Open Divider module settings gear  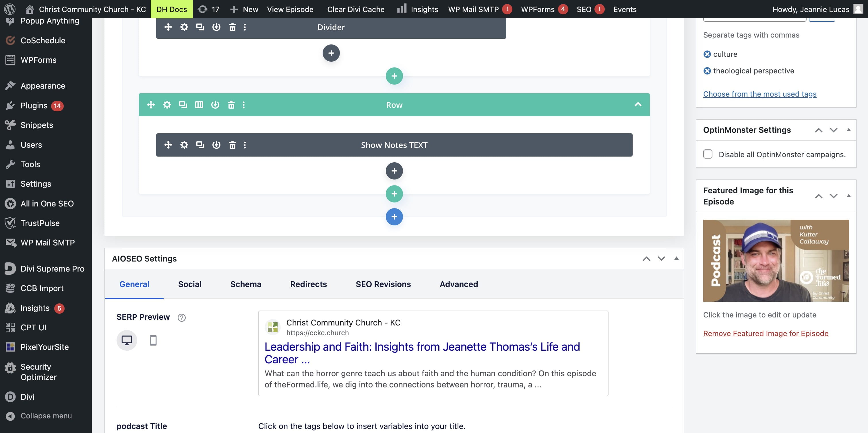184,27
